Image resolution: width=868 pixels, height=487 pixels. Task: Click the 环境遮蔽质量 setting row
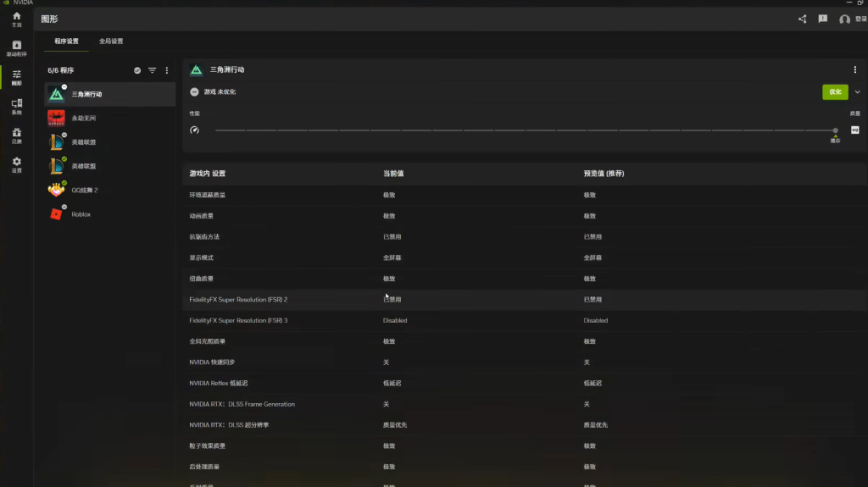pyautogui.click(x=525, y=195)
